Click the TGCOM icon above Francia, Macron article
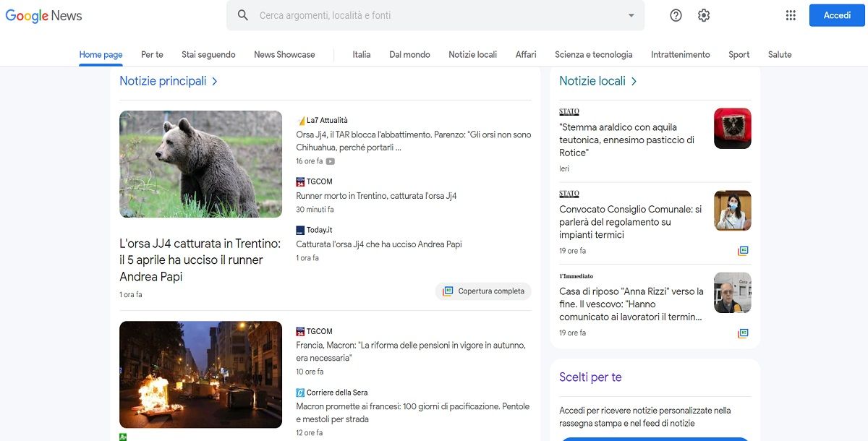The width and height of the screenshot is (868, 441). (300, 332)
